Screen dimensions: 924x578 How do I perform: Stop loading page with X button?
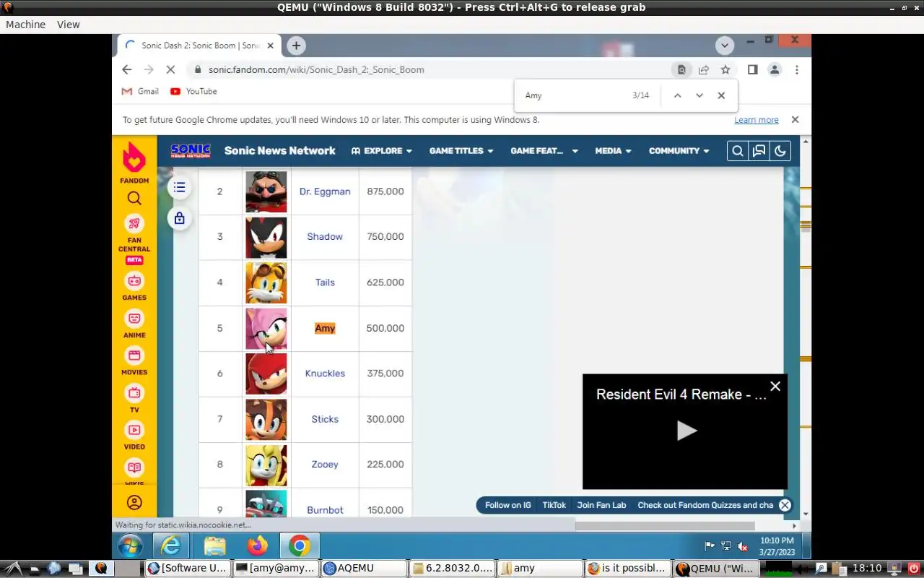tap(171, 69)
